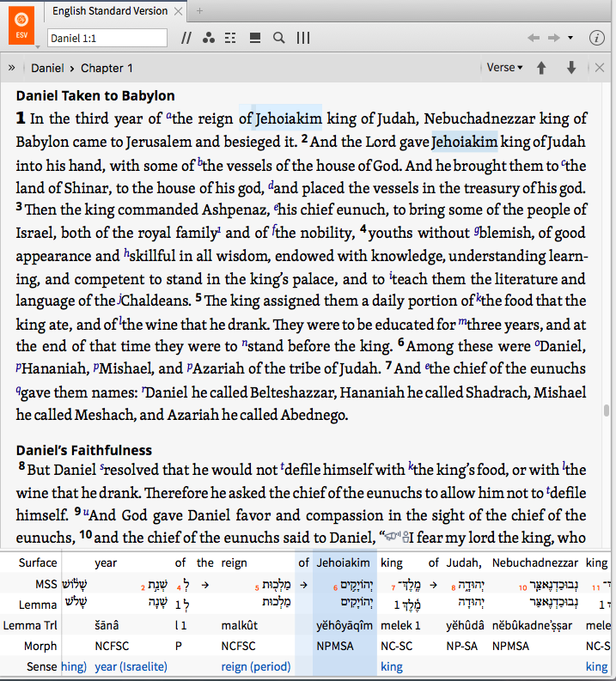
Task: Click footnote marker h before 'skillful'
Action: 126,253
